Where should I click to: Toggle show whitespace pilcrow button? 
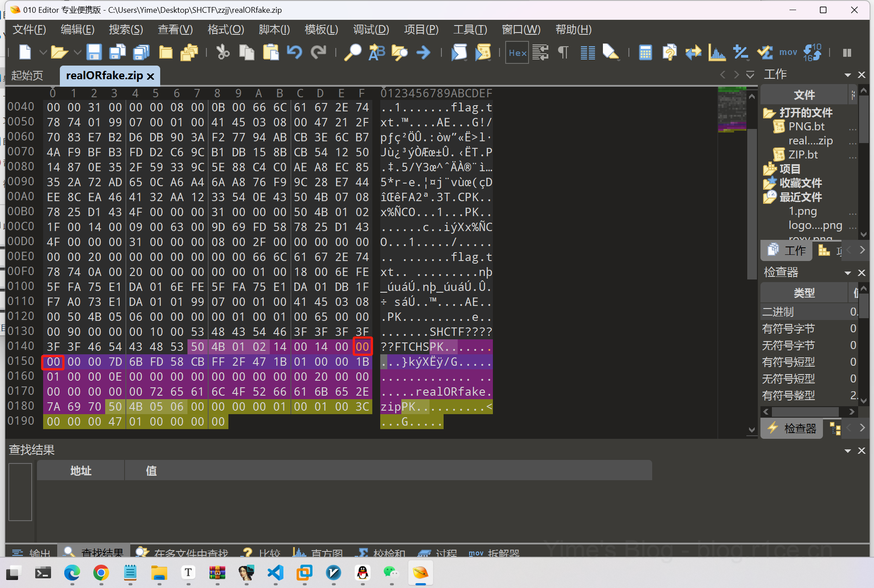(x=563, y=52)
